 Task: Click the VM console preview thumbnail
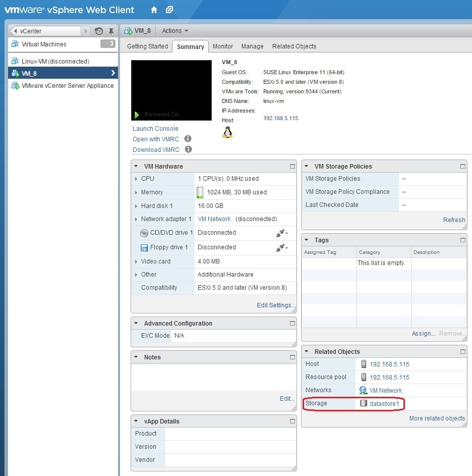[171, 88]
